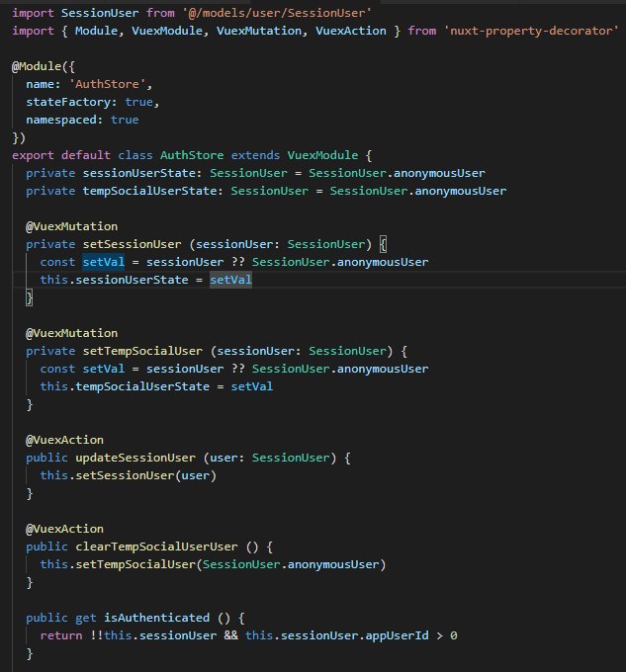Click Module, the first name in import braces
The width and height of the screenshot is (626, 672).
coord(97,31)
